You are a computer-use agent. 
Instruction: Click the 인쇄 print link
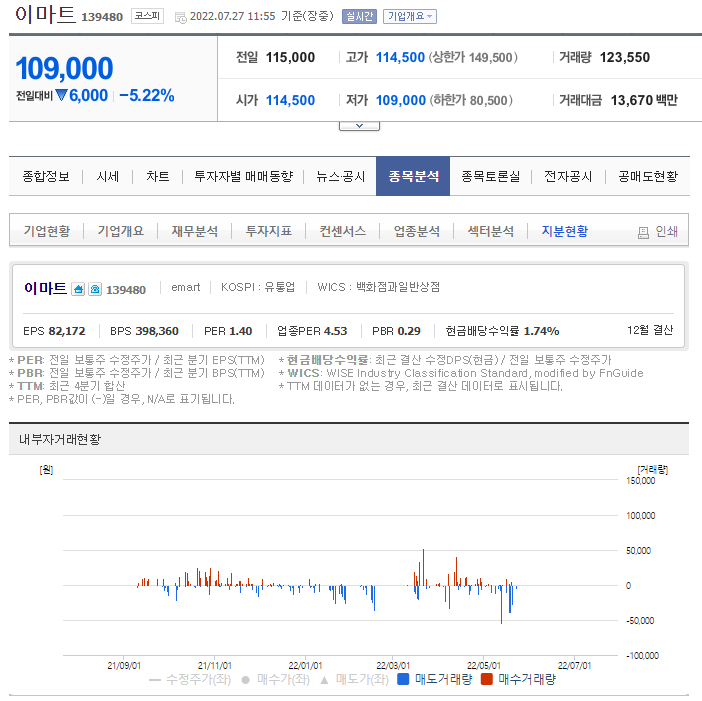coord(667,231)
